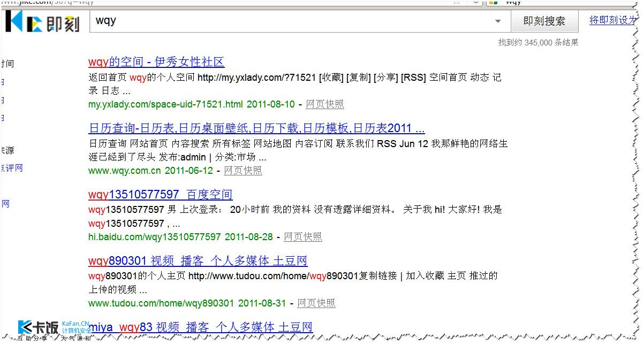Viewport: 644px width, 345px height.
Task: Open the search box suggestion dropdown arrow
Action: click(x=498, y=21)
